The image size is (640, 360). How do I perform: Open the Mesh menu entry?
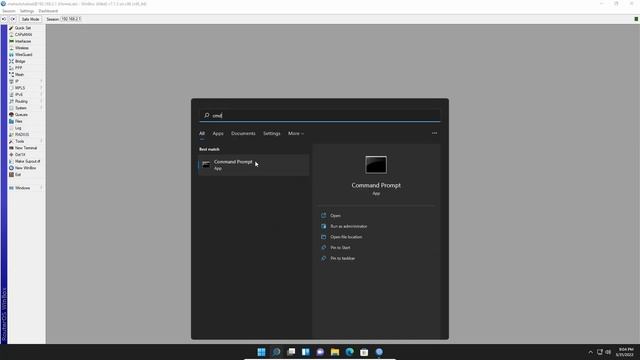(19, 75)
